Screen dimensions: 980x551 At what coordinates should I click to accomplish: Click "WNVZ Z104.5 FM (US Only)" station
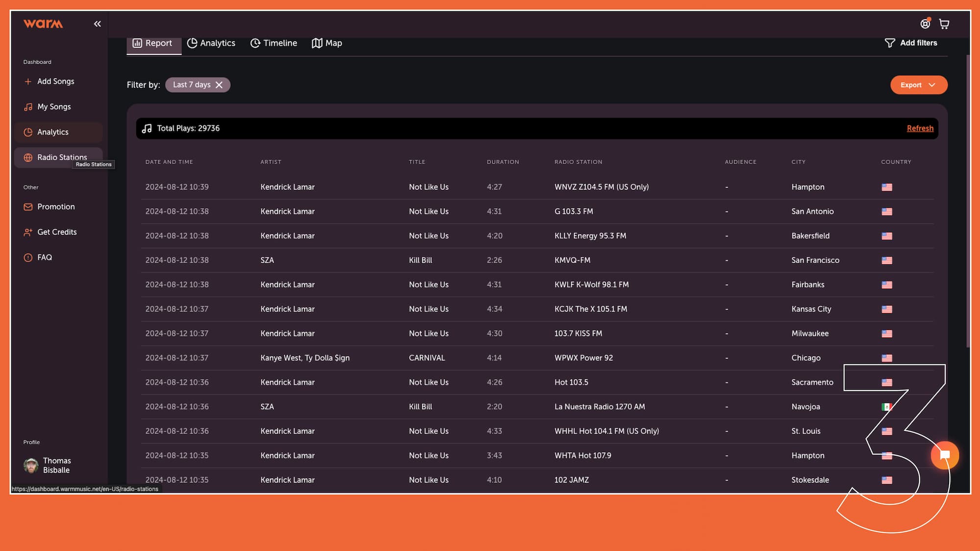coord(601,187)
